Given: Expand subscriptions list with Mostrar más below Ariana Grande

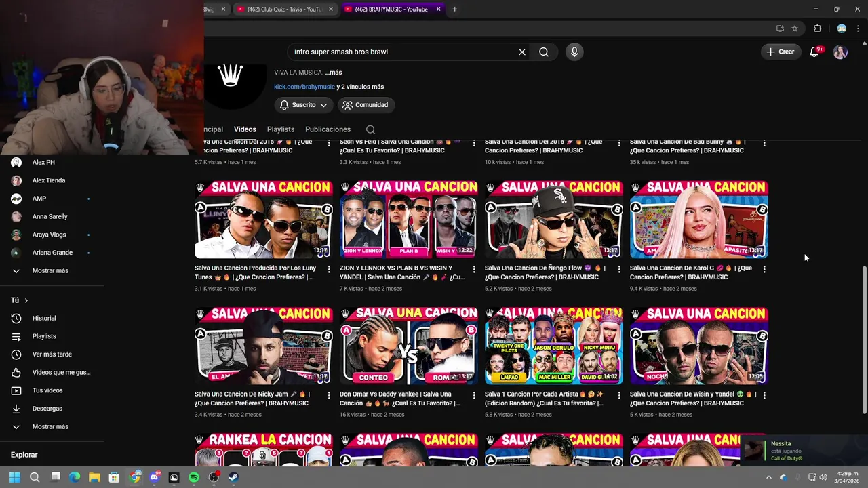Looking at the screenshot, I should [x=52, y=270].
